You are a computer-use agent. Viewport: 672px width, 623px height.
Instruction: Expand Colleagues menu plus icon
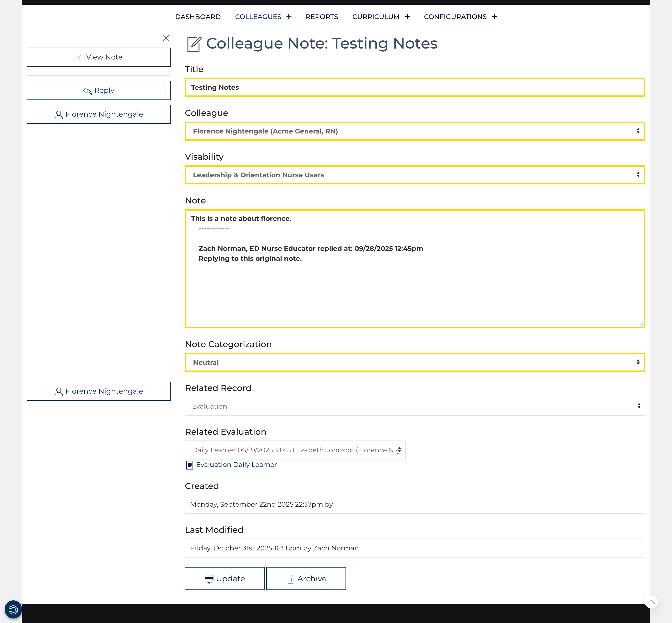pos(289,17)
